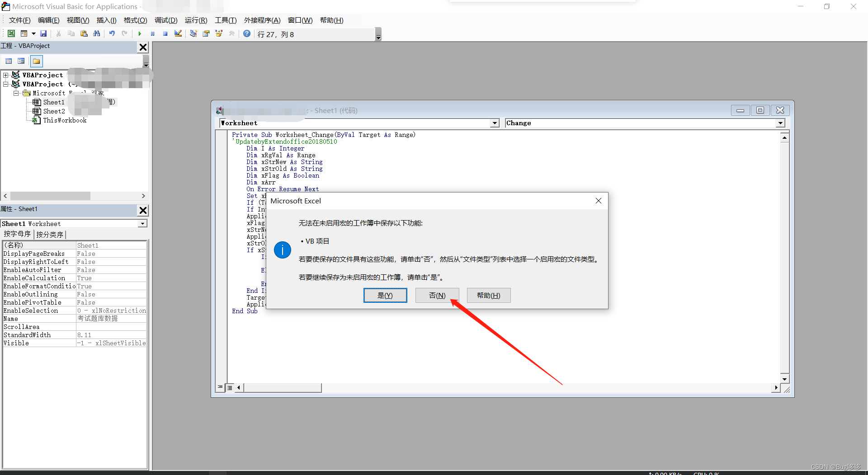Click the Toolbox wrench toolbar icon
Image resolution: width=868 pixels, height=475 pixels.
click(x=232, y=34)
